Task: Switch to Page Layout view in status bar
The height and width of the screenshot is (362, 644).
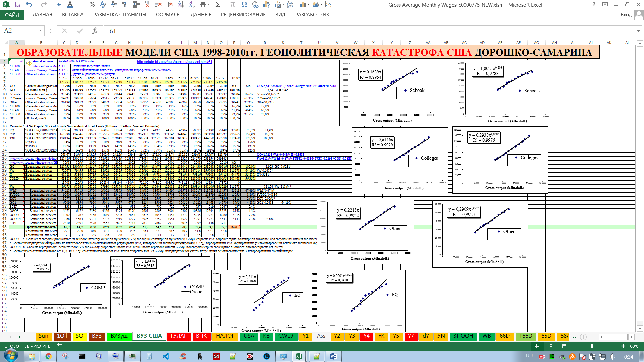Action: point(551,346)
